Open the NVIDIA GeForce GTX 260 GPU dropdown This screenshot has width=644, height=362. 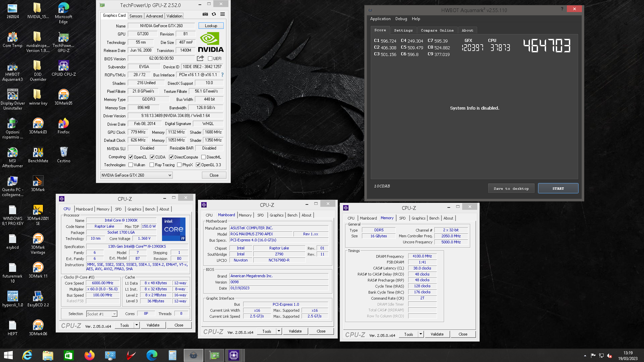pos(136,175)
